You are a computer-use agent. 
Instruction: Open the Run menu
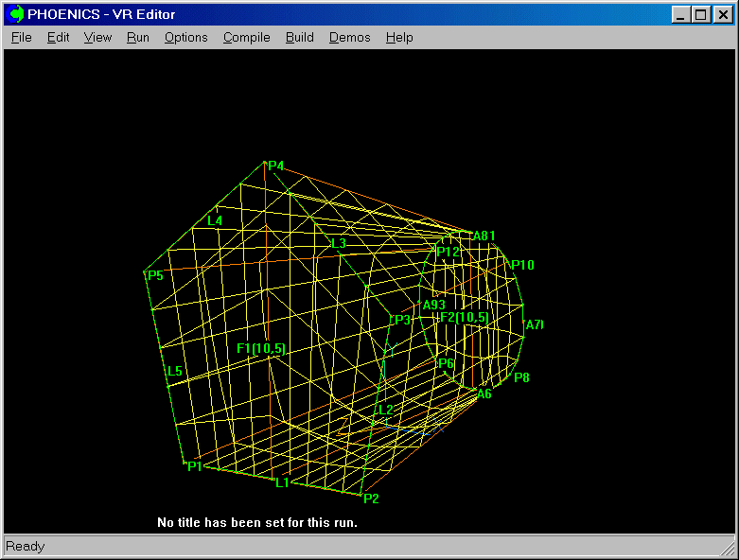coord(137,38)
